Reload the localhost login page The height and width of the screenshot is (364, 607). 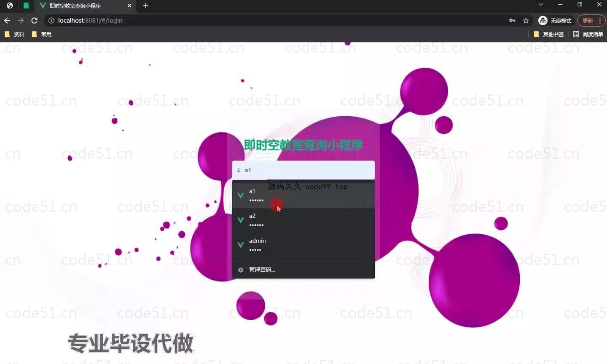tap(35, 20)
